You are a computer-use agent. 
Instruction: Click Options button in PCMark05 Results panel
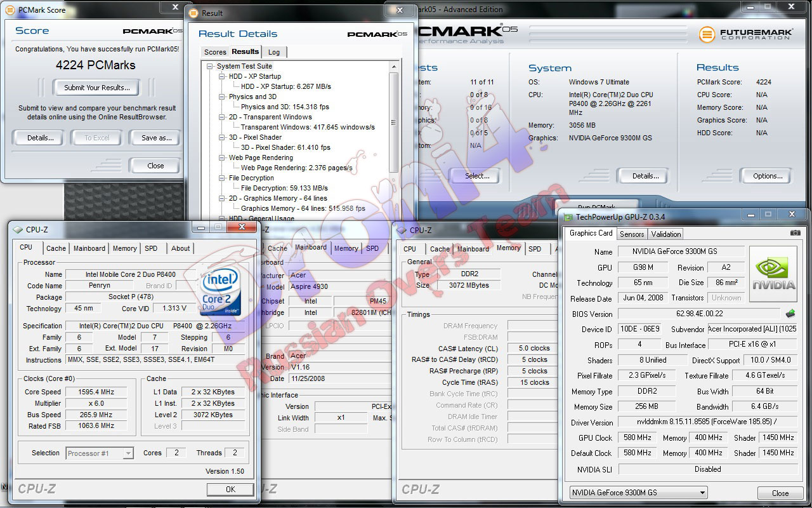coord(768,176)
